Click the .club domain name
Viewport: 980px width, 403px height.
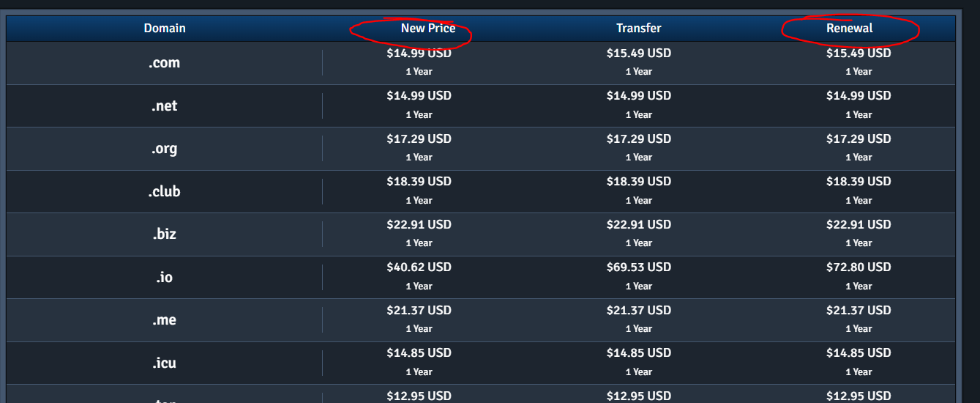[x=164, y=192]
